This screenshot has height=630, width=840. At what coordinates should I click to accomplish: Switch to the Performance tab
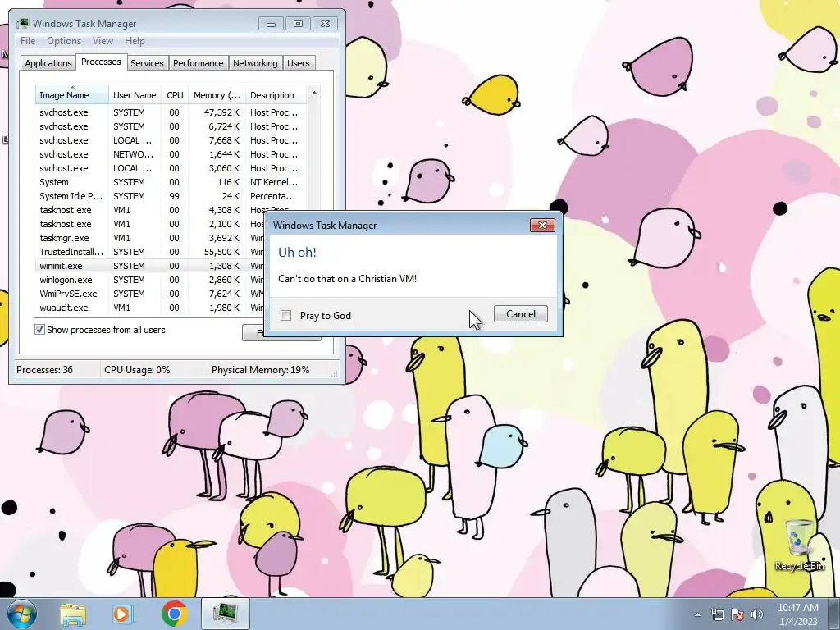pyautogui.click(x=199, y=63)
